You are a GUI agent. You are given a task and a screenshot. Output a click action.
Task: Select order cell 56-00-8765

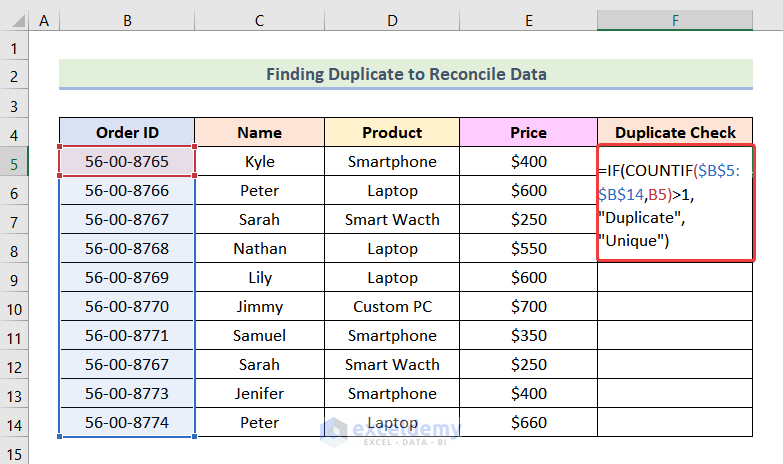coord(127,161)
